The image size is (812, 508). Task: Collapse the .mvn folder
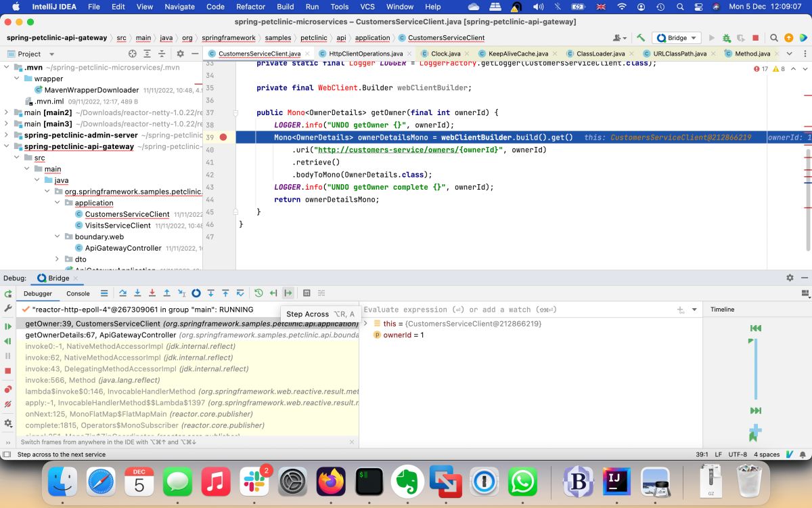(7, 67)
